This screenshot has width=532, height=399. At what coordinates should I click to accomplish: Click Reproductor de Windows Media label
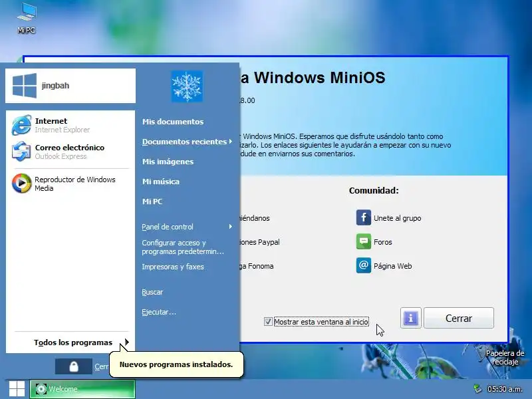pos(75,184)
